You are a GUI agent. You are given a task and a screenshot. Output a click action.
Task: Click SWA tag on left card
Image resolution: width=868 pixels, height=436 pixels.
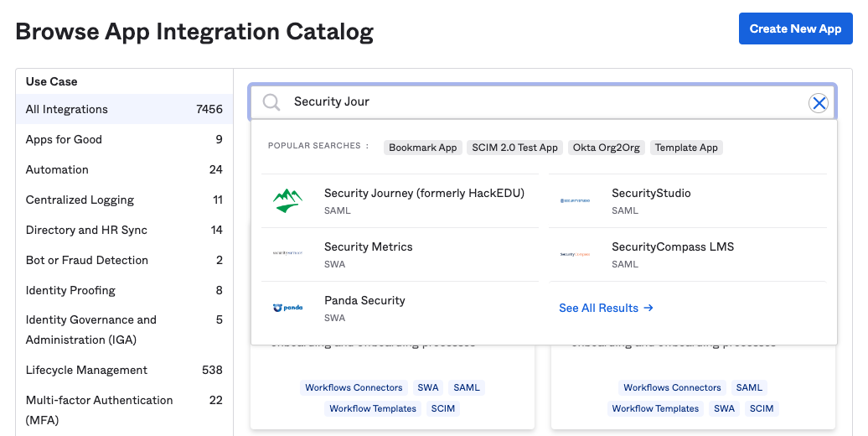click(428, 388)
